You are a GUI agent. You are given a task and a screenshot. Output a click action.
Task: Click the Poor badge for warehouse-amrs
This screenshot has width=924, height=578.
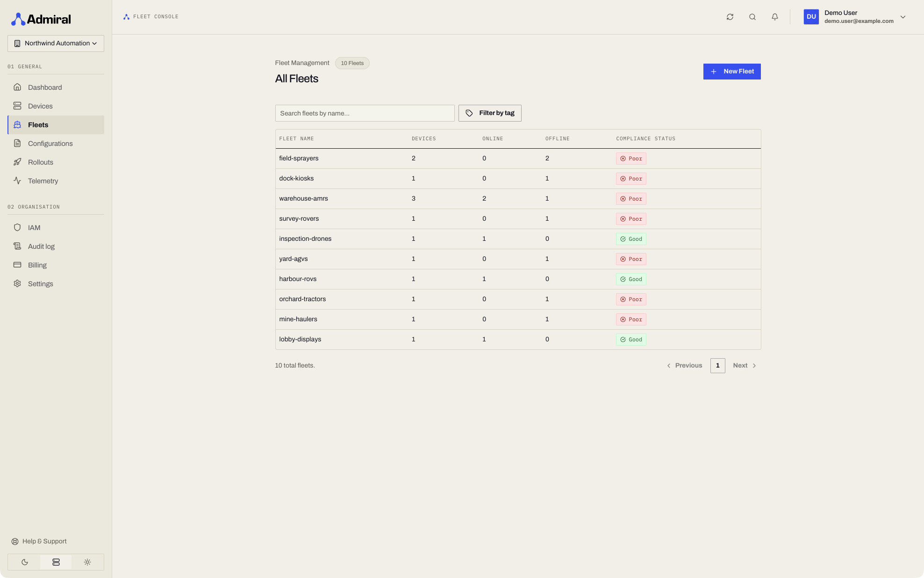(631, 199)
